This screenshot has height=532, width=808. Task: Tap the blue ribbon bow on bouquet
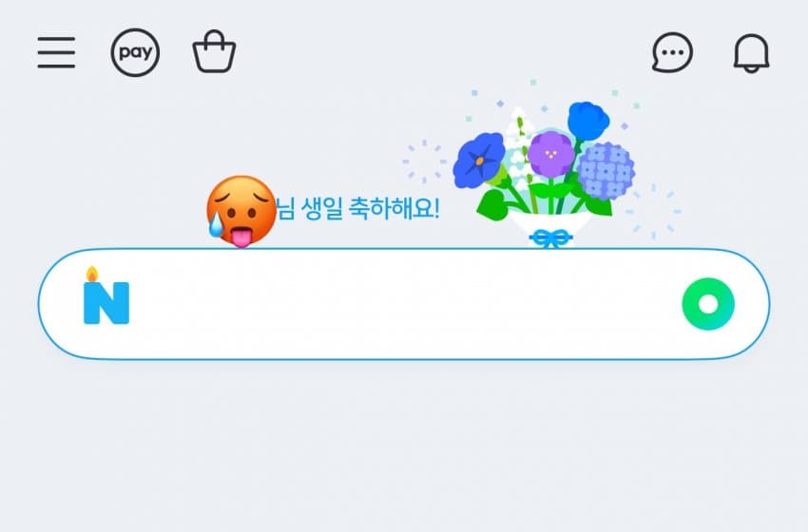coord(550,238)
